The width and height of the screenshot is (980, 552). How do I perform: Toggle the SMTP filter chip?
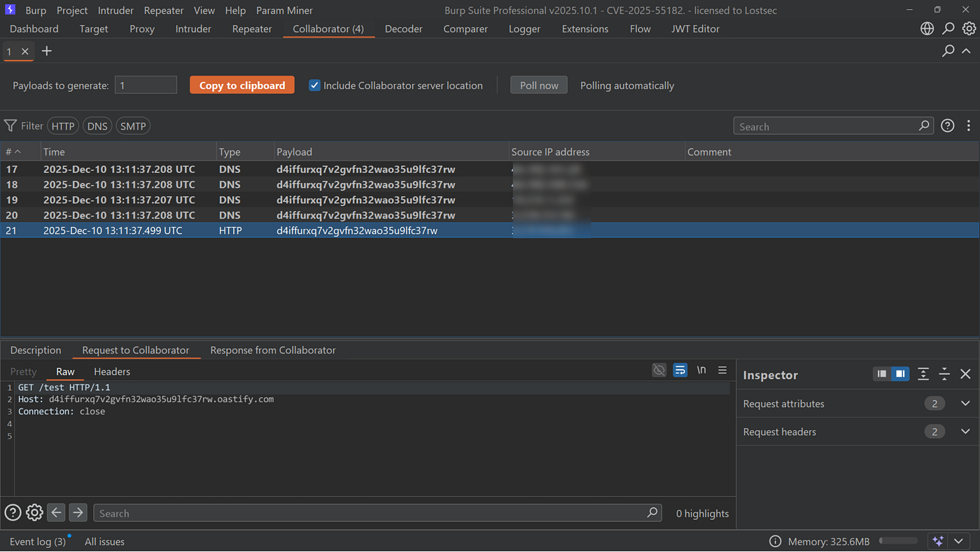133,126
